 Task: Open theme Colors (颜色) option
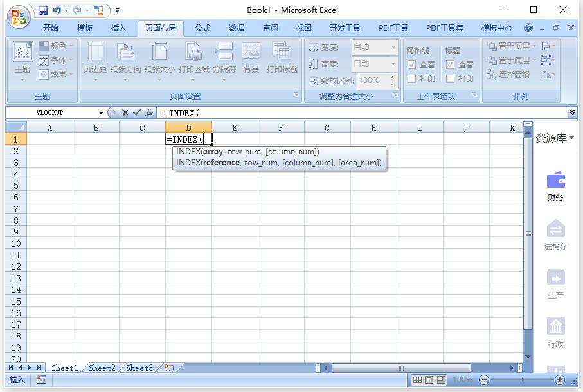coord(56,46)
